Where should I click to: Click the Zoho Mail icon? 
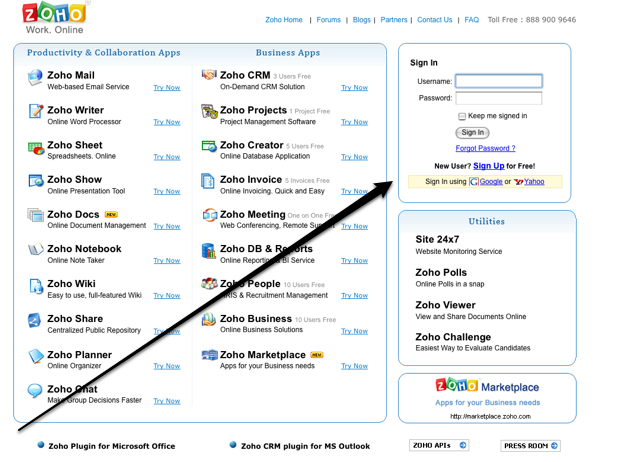[x=35, y=77]
